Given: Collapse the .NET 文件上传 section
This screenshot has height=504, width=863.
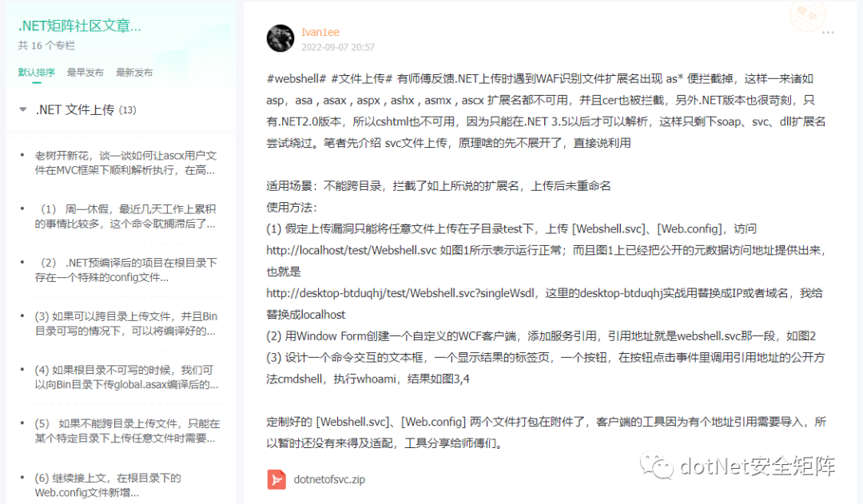Looking at the screenshot, I should point(23,109).
